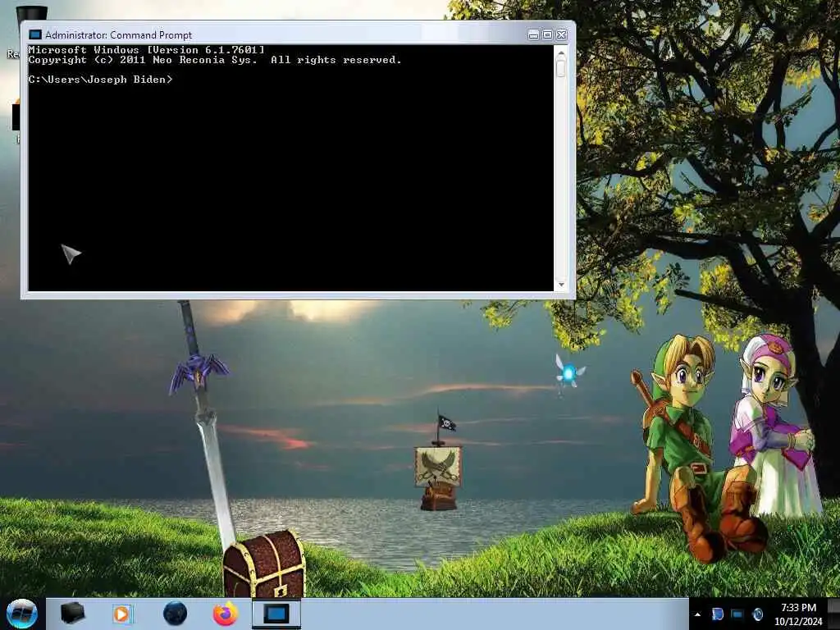Open the black box taskbar icon
Viewport: 840px width, 630px height.
click(72, 614)
